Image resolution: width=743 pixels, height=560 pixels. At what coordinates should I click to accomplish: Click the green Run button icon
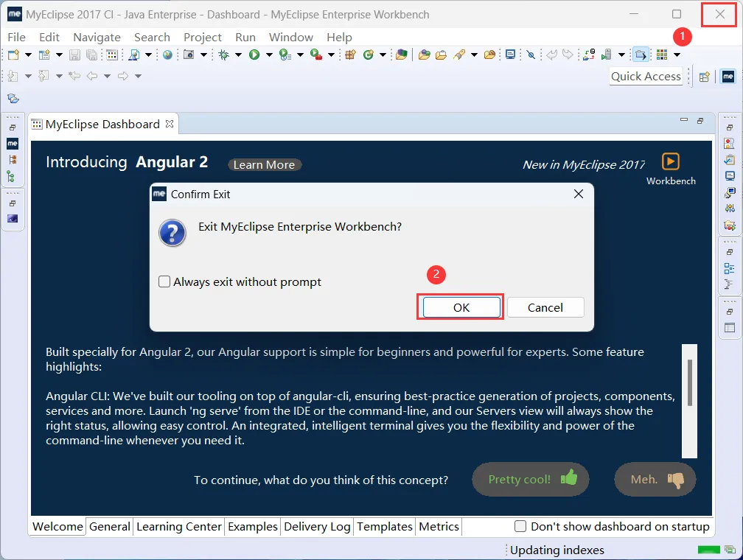254,55
